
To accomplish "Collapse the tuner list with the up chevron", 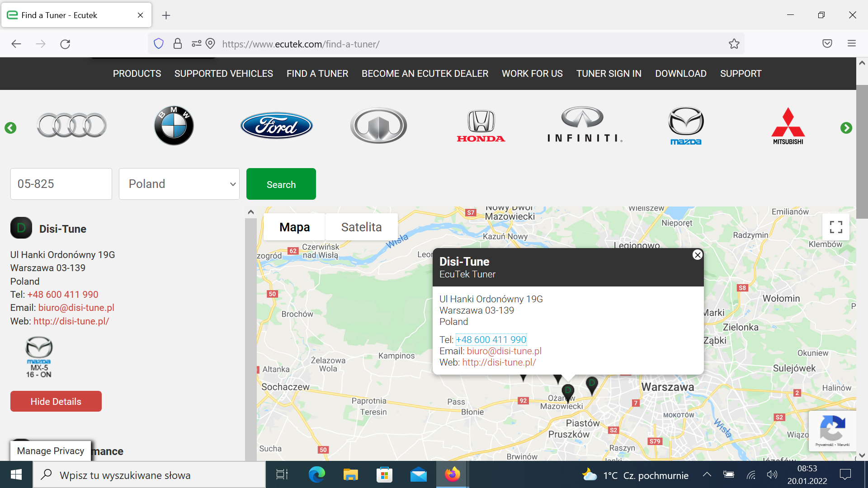I will coord(251,212).
